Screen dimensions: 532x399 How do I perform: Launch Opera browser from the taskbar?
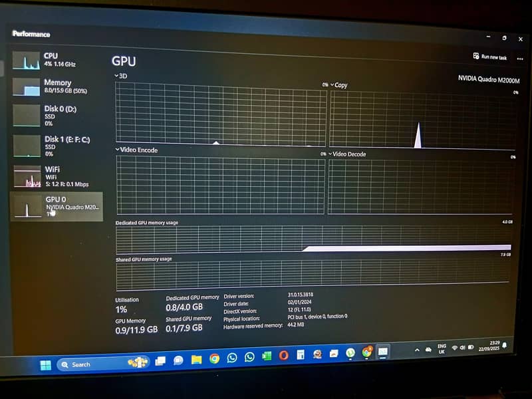[x=284, y=355]
